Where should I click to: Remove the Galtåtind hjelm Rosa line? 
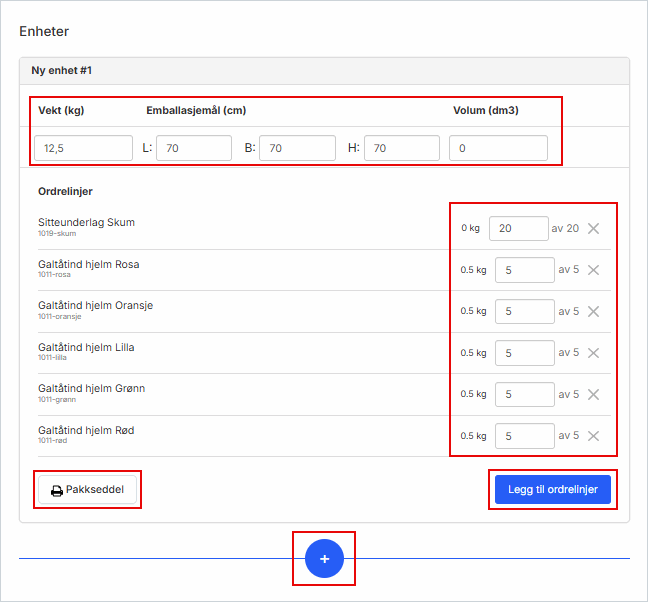click(x=593, y=270)
